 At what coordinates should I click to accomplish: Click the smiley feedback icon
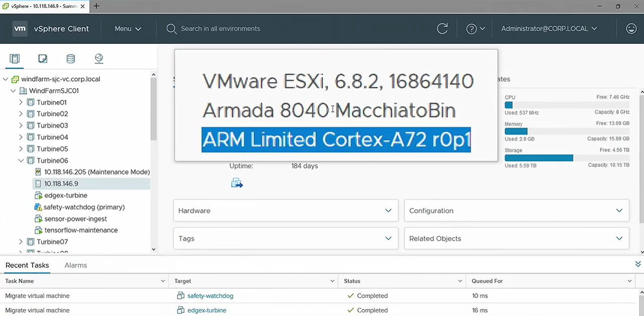point(631,29)
